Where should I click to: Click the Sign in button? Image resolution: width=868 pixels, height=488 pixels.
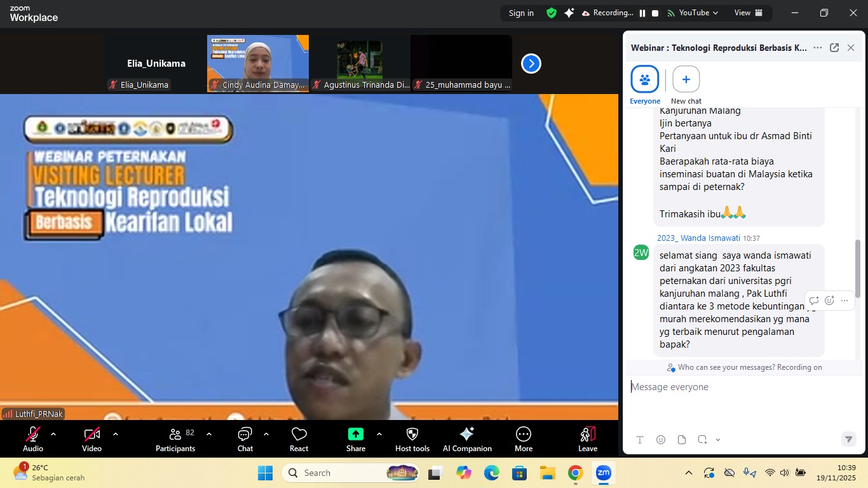(x=521, y=13)
